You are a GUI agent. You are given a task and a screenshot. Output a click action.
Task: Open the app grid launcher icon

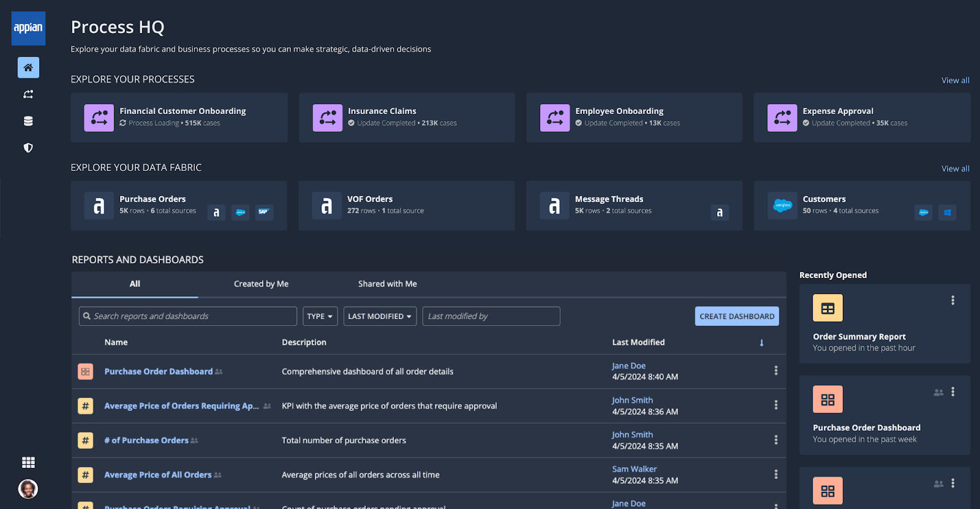coord(28,462)
